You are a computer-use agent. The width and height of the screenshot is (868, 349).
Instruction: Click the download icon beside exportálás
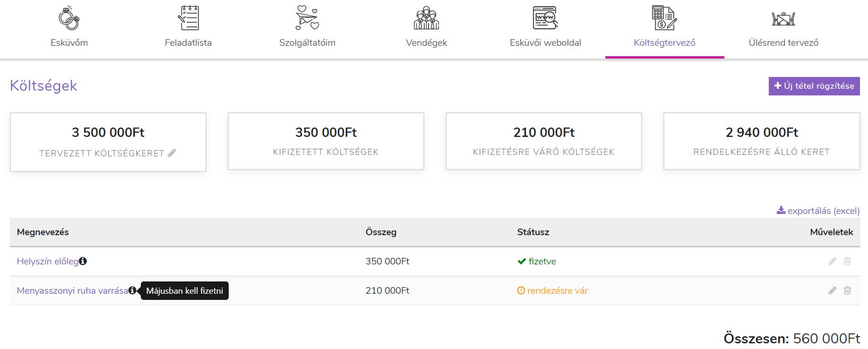coord(781,210)
